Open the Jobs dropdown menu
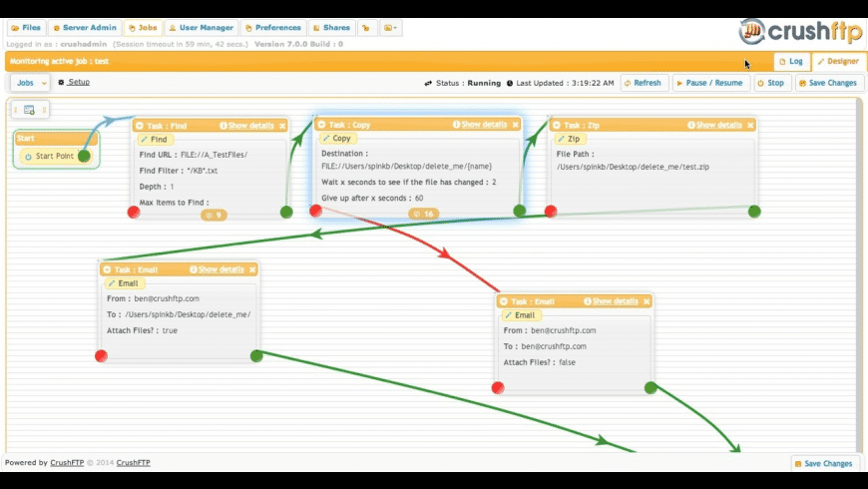 point(31,83)
